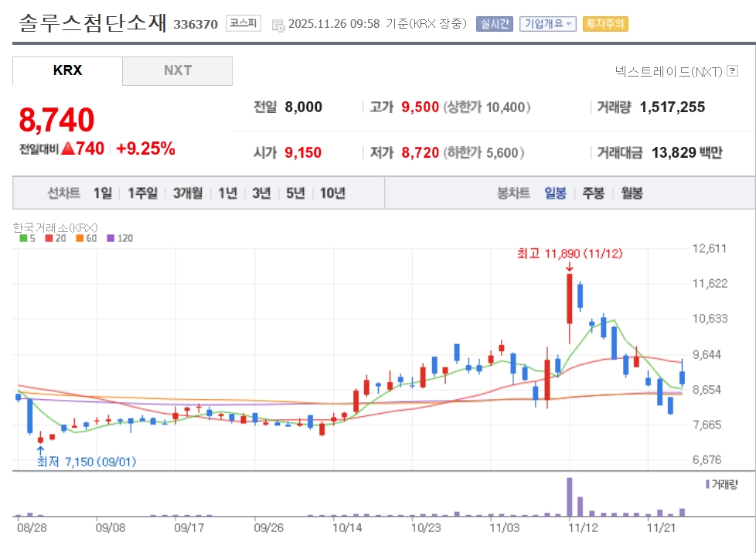Click the clock icon beside the date
Image resolution: width=756 pixels, height=553 pixels.
pyautogui.click(x=278, y=25)
